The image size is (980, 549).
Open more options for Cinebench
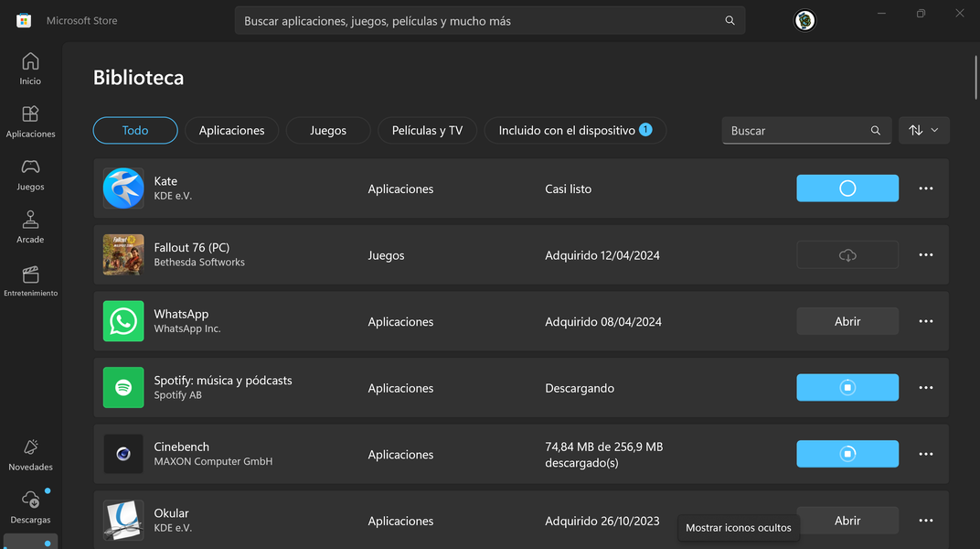[926, 454]
